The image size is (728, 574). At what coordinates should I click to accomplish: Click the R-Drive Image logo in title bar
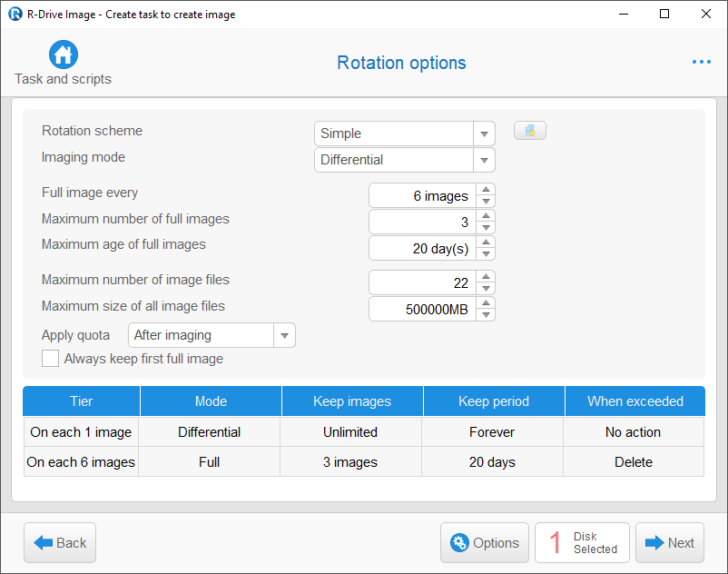coord(15,14)
